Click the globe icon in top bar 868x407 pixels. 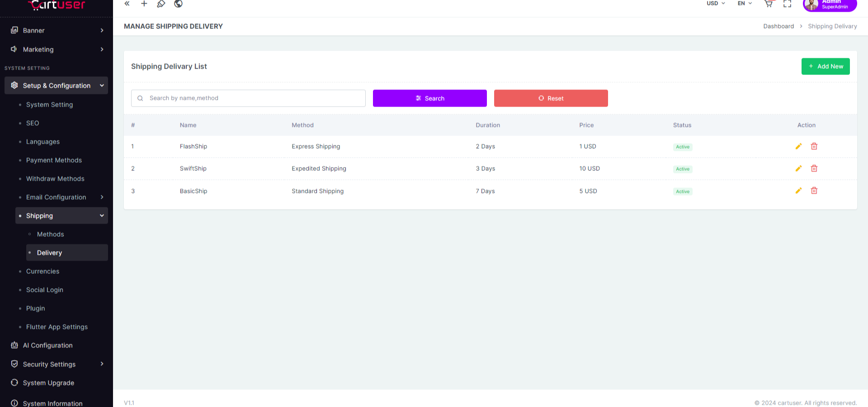pos(178,4)
